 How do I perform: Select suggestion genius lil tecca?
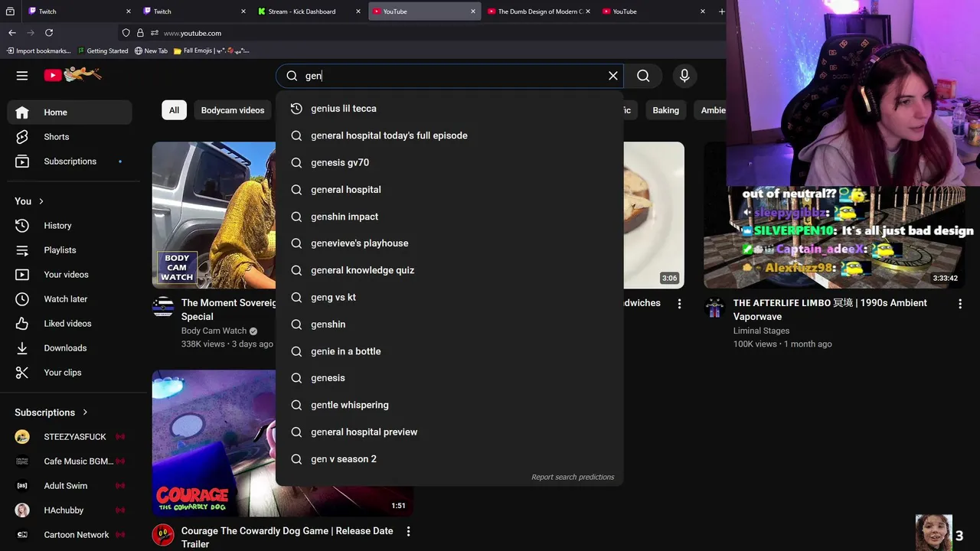point(449,109)
